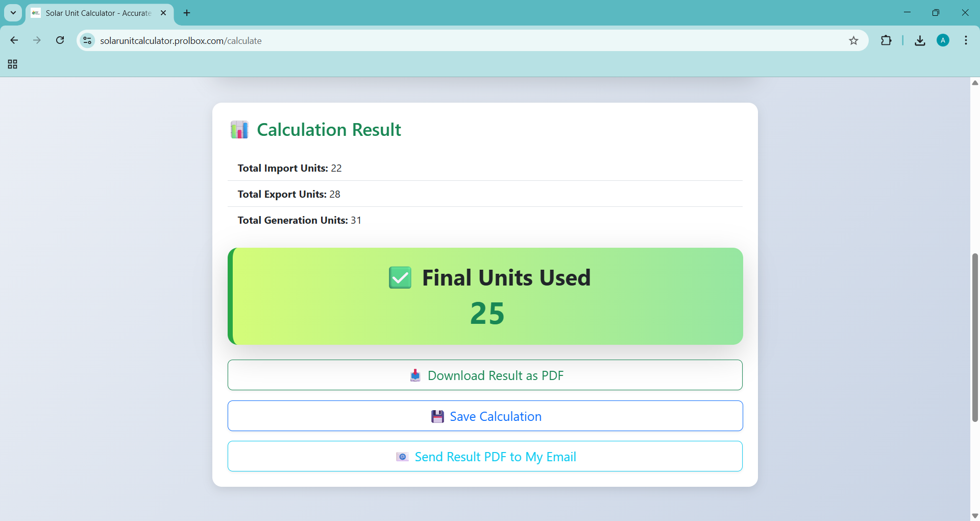Click the profile avatar icon
This screenshot has height=521, width=980.
(943, 41)
